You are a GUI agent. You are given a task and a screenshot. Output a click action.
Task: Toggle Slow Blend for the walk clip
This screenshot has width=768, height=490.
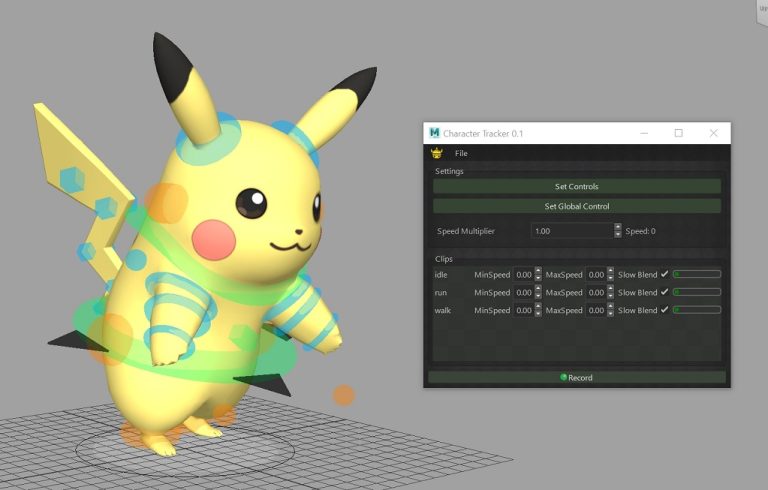pos(664,310)
